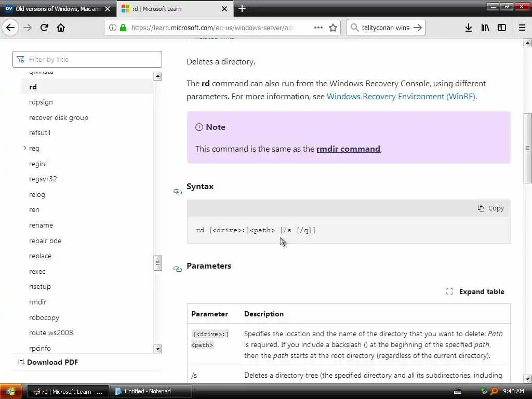Open replace in the sidebar
The height and width of the screenshot is (399, 532).
point(41,256)
